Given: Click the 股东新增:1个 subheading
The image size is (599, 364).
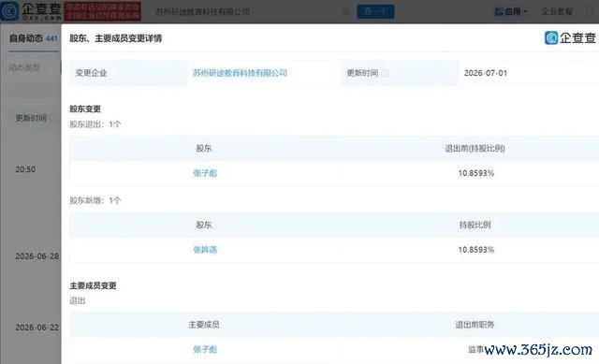Looking at the screenshot, I should click(95, 200).
